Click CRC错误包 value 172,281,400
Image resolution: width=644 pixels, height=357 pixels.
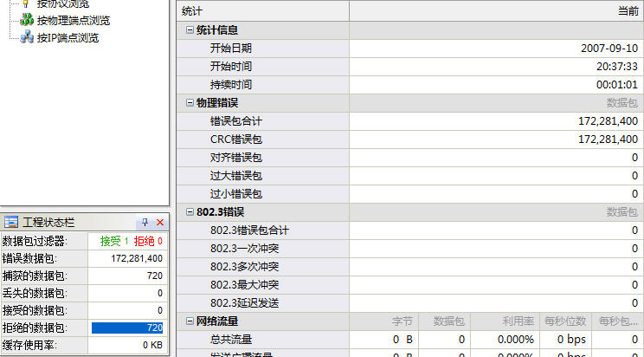pos(608,139)
